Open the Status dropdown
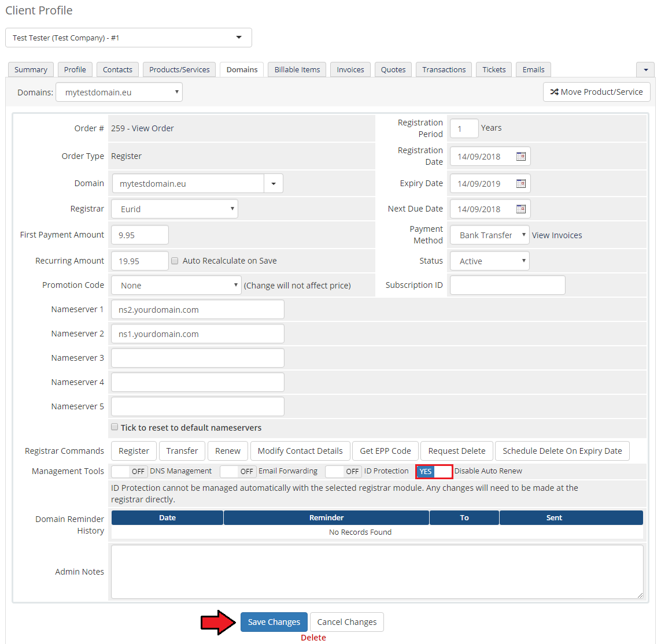This screenshot has width=661, height=644. coord(489,261)
